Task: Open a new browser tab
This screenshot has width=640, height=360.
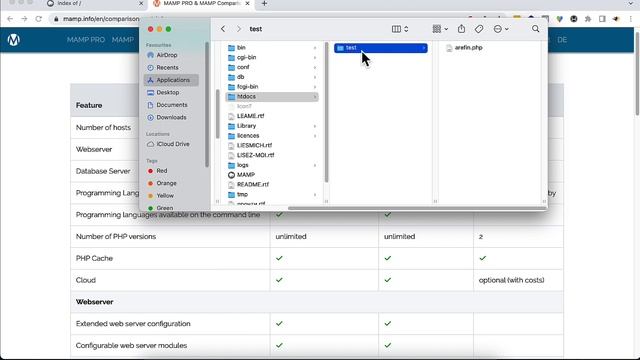Action: point(264,3)
